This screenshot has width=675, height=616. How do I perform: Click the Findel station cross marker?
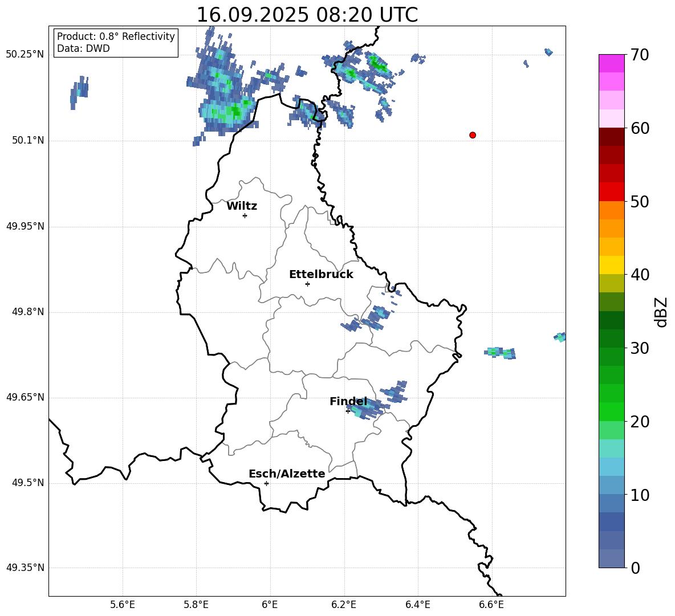tap(348, 411)
